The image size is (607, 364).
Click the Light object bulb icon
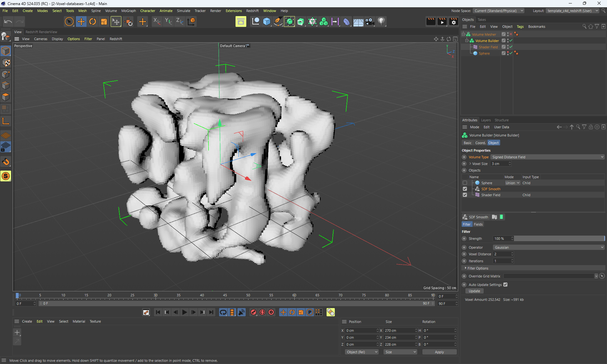pyautogui.click(x=381, y=21)
